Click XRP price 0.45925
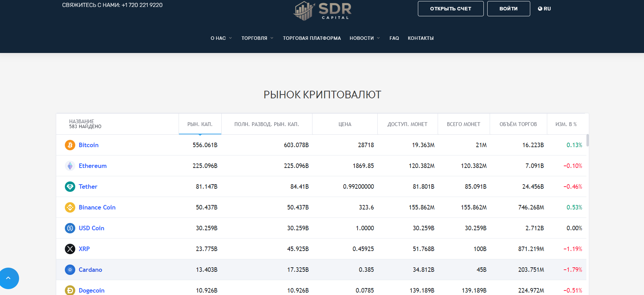The width and height of the screenshot is (644, 295). tap(363, 249)
